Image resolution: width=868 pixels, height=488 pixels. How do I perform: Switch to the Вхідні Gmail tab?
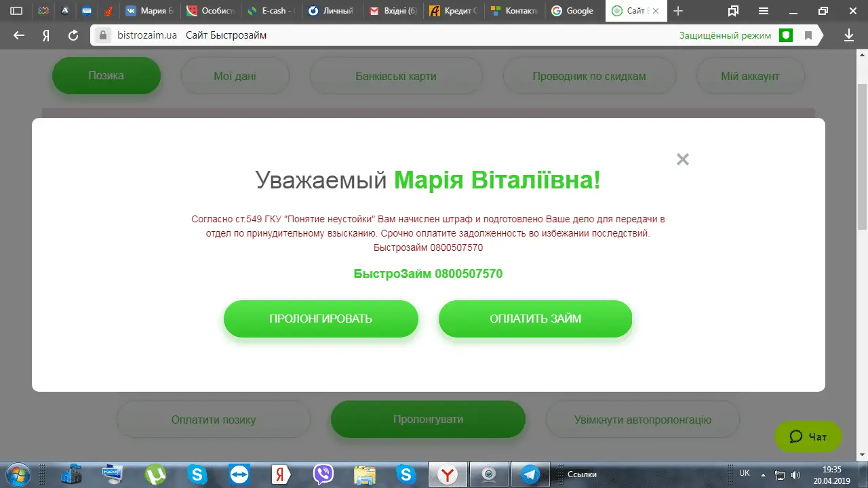(393, 11)
